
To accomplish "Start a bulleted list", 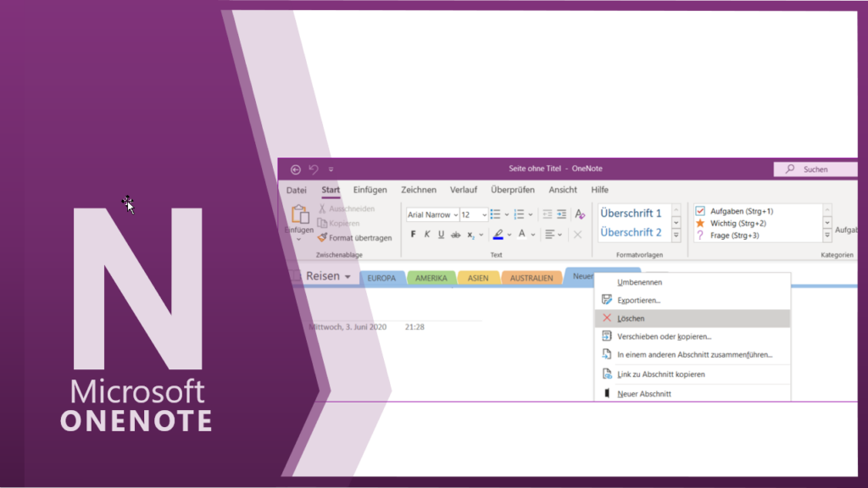I will 496,214.
